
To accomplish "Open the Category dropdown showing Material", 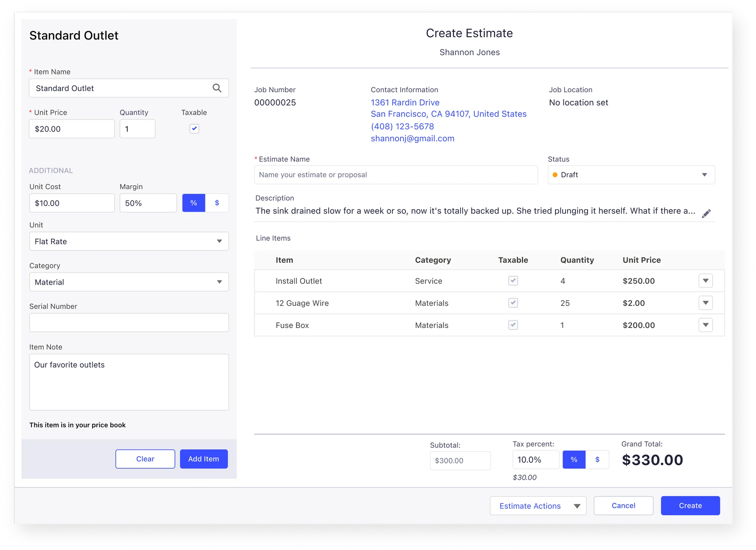I will tap(129, 282).
